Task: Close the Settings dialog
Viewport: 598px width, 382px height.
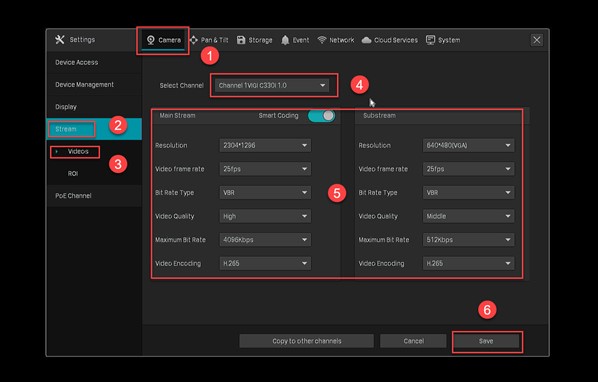Action: click(x=537, y=40)
